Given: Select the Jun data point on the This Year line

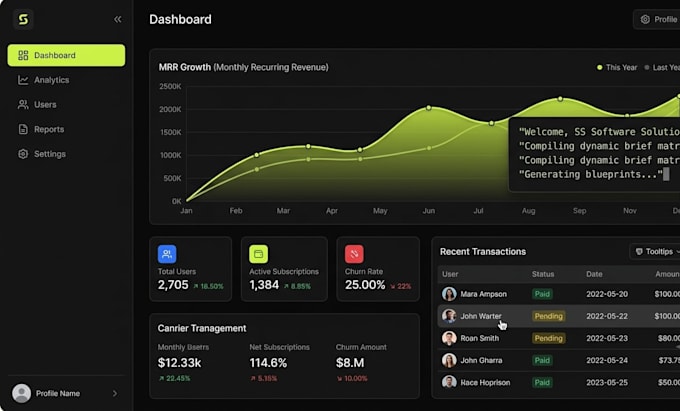Looking at the screenshot, I should point(428,108).
